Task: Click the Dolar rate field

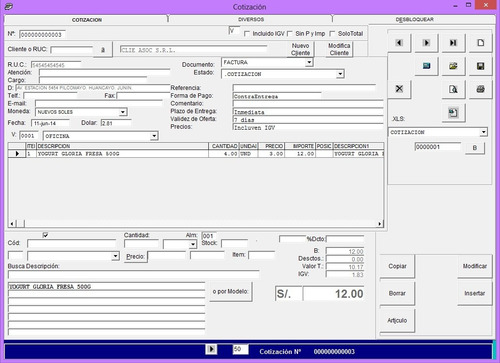Action: (116, 123)
